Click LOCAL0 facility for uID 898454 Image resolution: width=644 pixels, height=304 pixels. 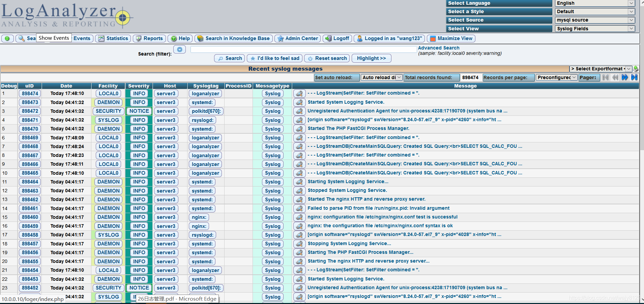[x=109, y=270]
